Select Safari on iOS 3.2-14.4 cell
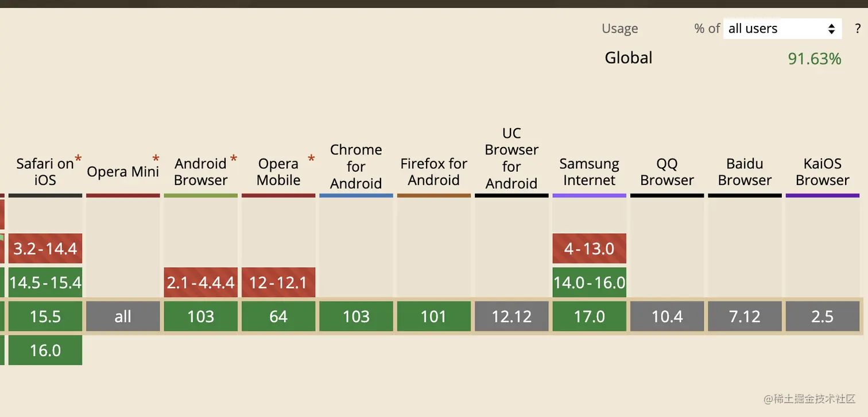This screenshot has width=868, height=417. pyautogui.click(x=45, y=249)
